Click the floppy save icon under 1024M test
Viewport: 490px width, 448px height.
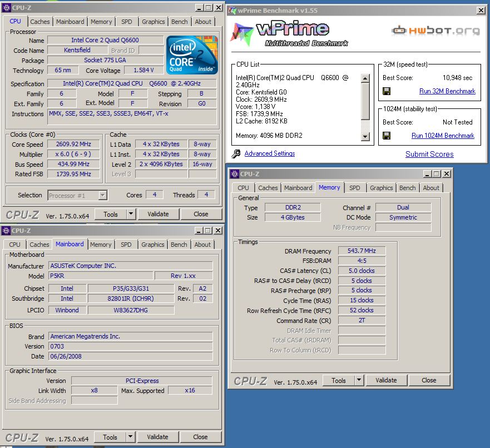(x=387, y=136)
